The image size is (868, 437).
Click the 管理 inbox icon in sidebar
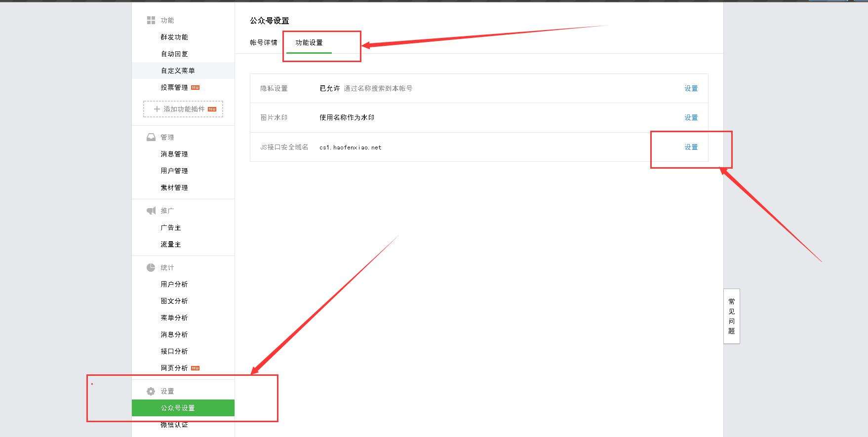[x=151, y=137]
